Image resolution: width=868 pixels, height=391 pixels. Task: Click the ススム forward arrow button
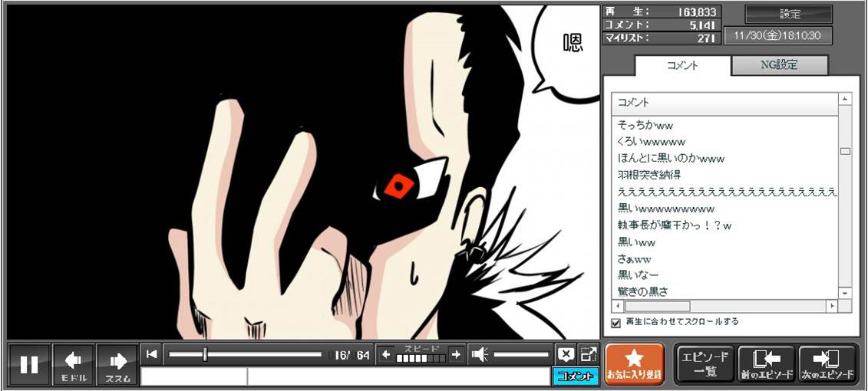pyautogui.click(x=117, y=365)
